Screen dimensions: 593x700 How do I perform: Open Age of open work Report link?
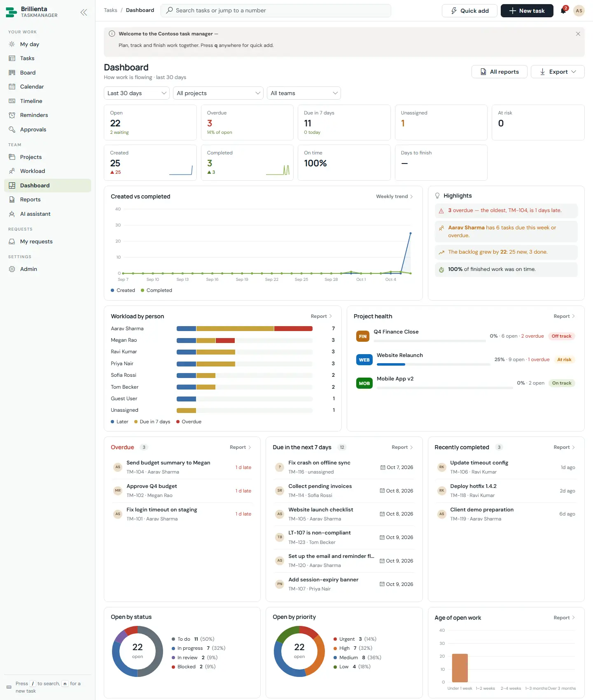coord(564,618)
